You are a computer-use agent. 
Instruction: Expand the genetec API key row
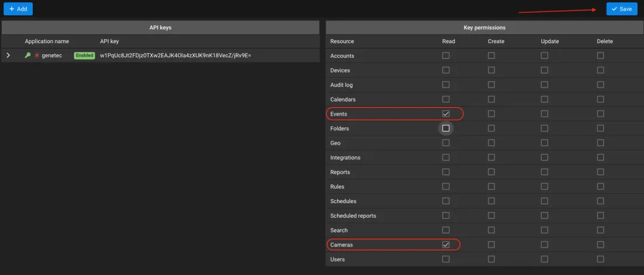8,55
